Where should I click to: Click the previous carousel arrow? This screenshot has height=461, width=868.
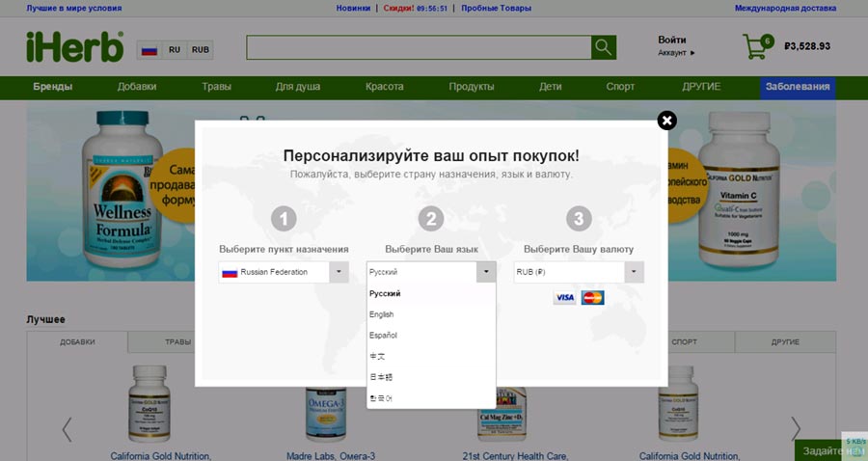[67, 429]
